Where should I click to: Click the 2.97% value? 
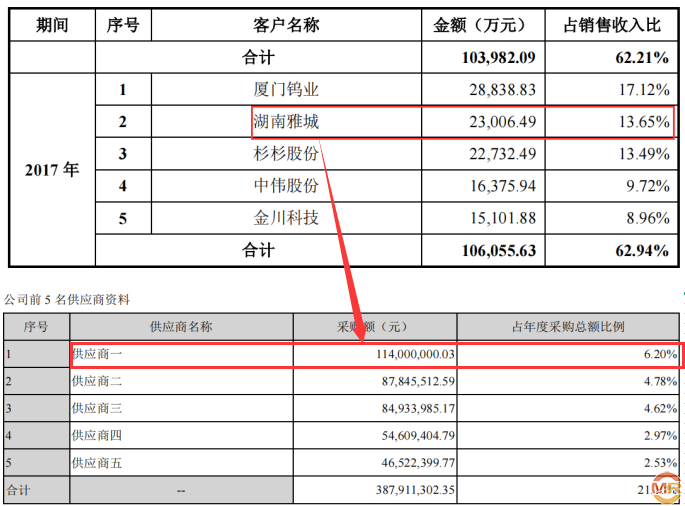[x=661, y=436]
